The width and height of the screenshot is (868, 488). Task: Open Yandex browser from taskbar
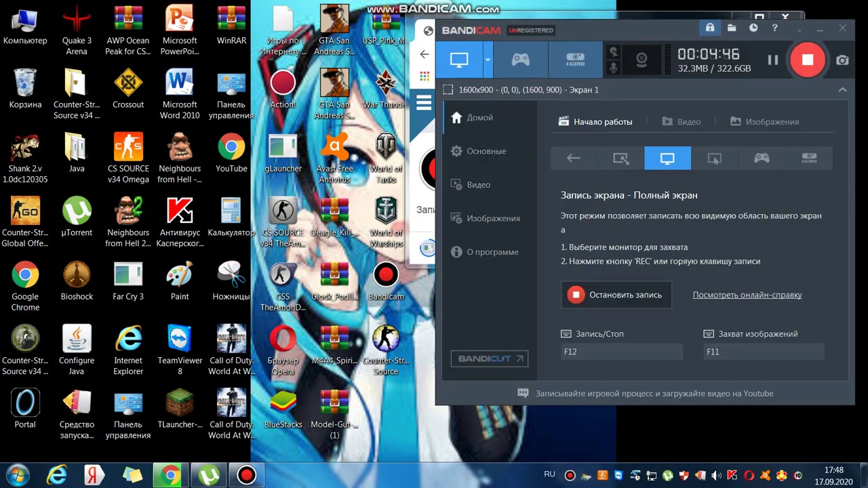[x=95, y=474]
